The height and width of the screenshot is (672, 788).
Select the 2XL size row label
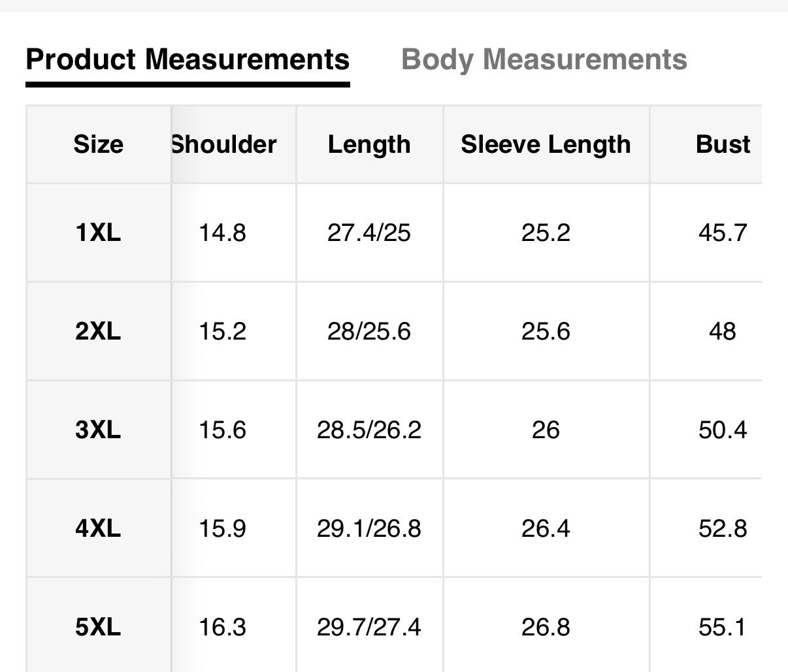point(98,331)
